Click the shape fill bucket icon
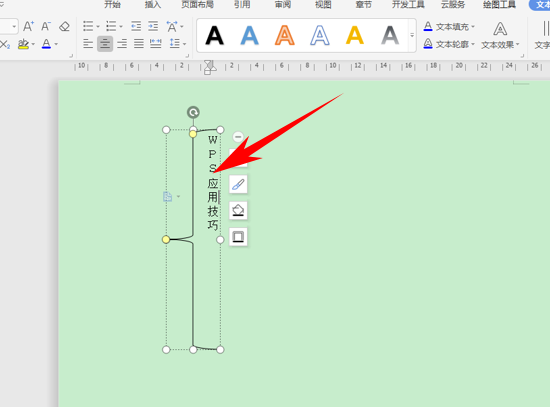 [x=238, y=211]
